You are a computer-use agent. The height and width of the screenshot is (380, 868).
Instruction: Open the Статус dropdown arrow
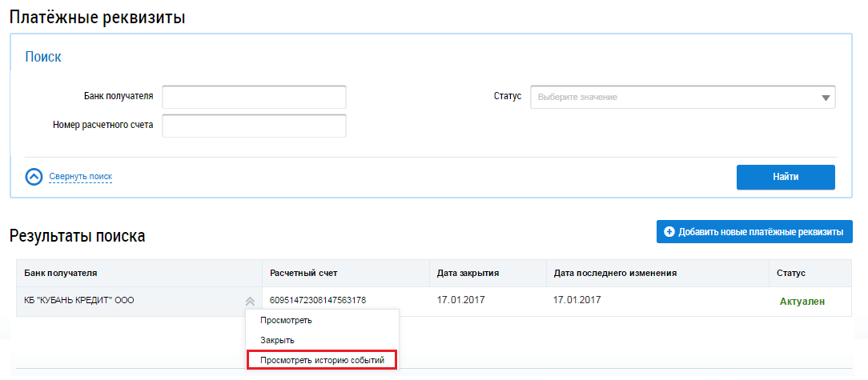826,98
